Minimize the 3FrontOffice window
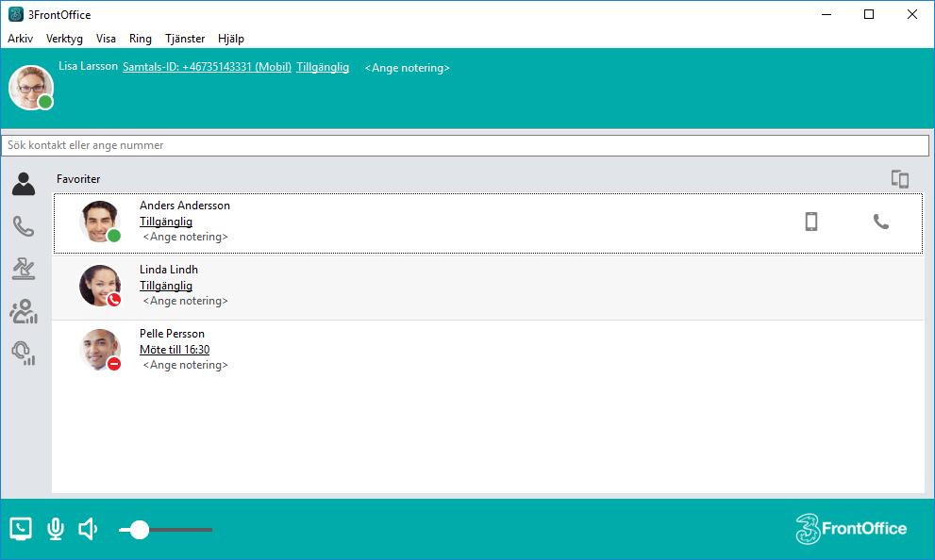 tap(826, 14)
